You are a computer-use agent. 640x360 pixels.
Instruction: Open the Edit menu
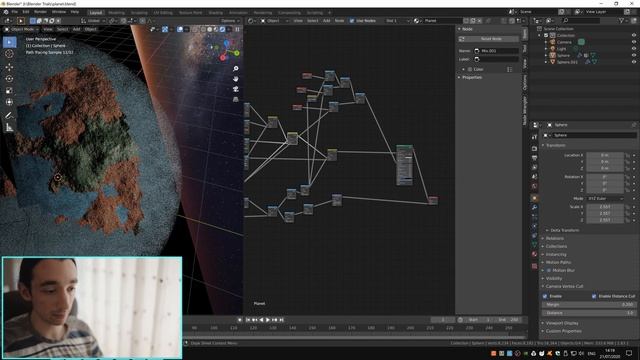[26, 12]
